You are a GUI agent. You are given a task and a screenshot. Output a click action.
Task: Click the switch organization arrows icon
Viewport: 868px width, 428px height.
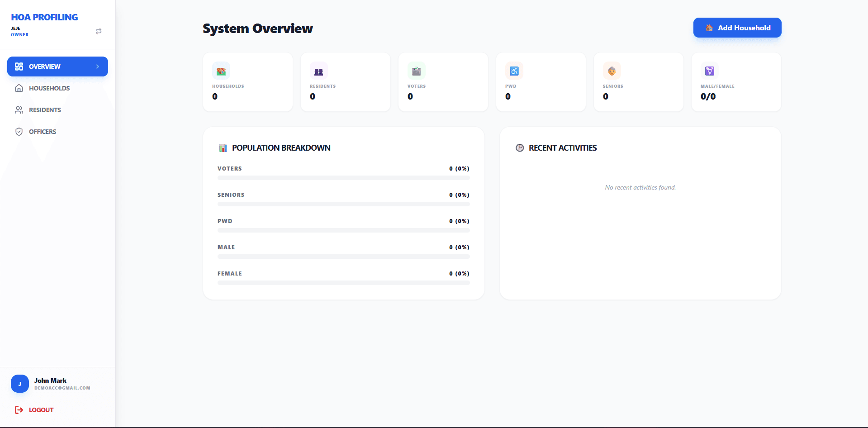(99, 31)
